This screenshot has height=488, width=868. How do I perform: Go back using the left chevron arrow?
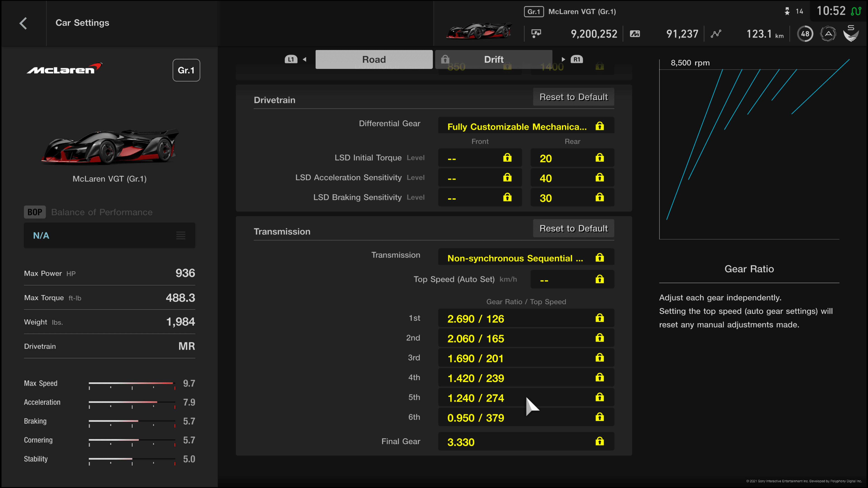point(23,23)
